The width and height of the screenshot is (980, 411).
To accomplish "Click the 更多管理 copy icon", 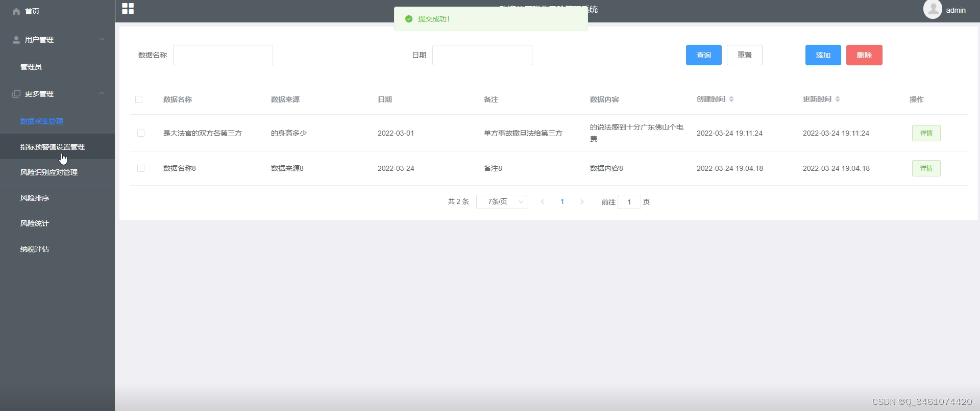I will tap(16, 94).
